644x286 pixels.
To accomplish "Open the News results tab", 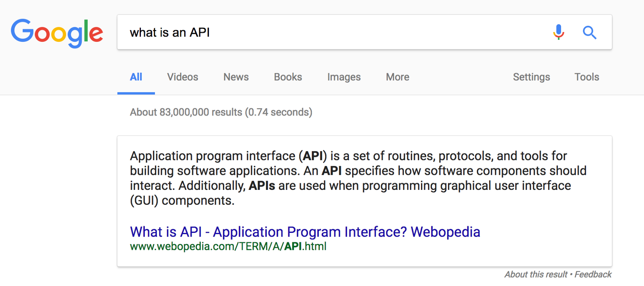I will (236, 77).
